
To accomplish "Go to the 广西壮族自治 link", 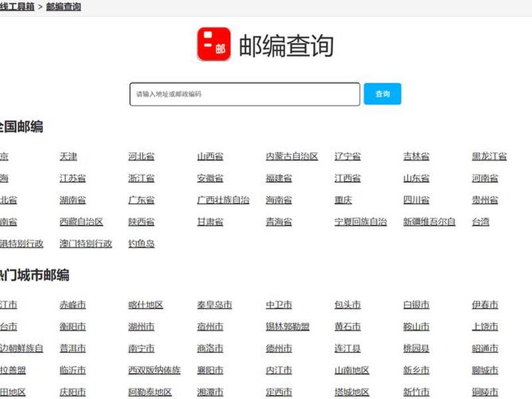I will click(223, 200).
